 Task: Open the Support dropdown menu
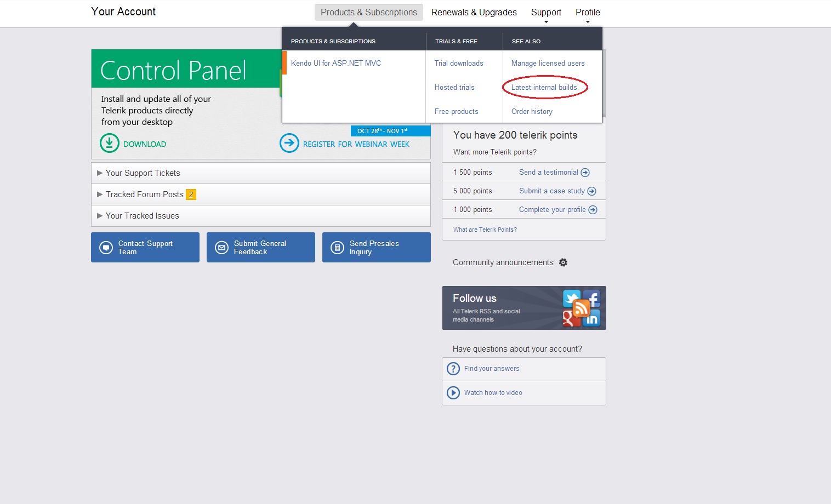click(x=546, y=13)
